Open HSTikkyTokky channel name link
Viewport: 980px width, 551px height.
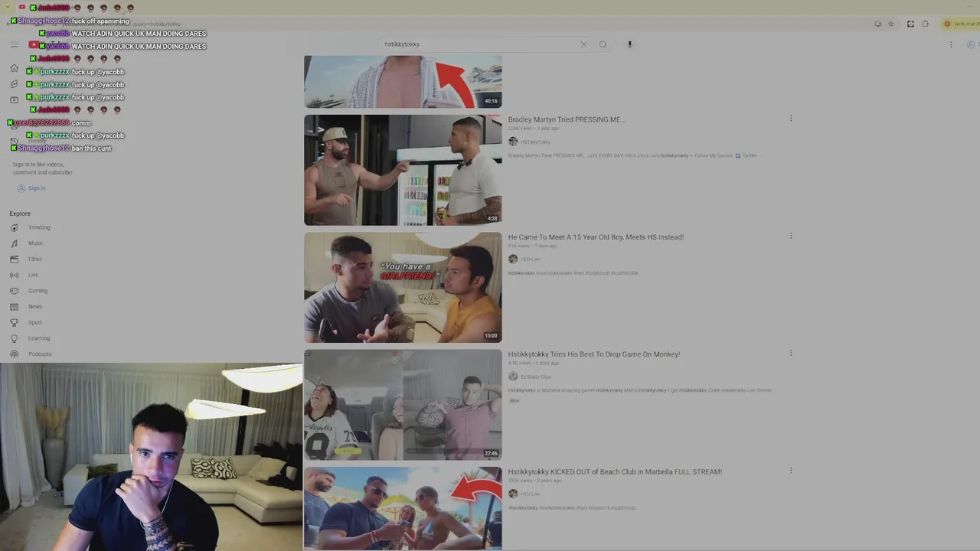[535, 142]
